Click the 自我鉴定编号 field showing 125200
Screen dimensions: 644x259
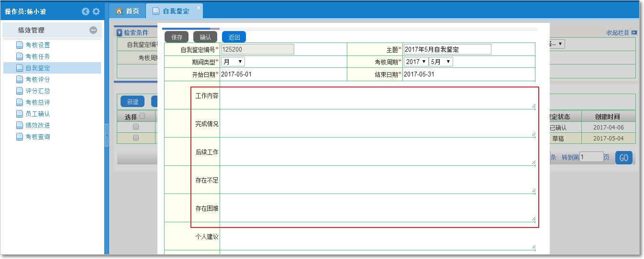tap(258, 49)
